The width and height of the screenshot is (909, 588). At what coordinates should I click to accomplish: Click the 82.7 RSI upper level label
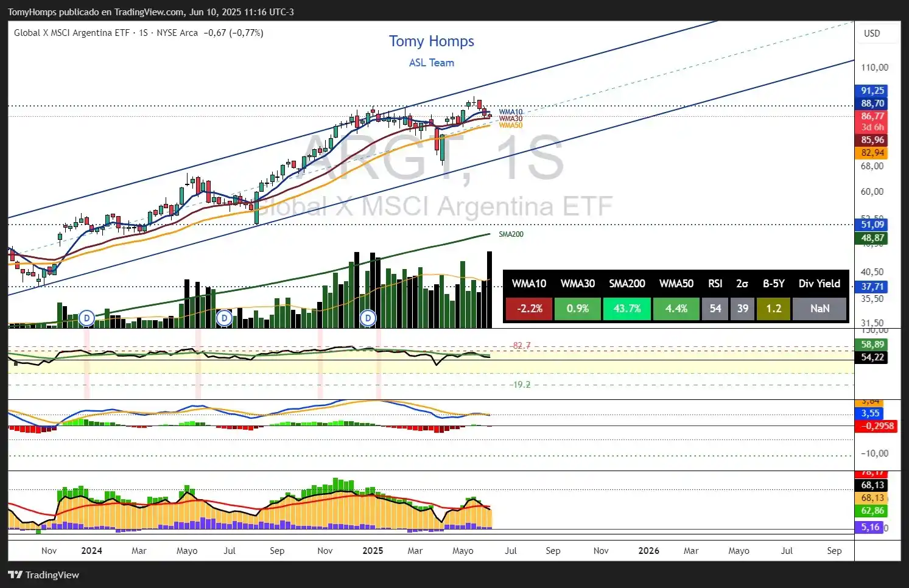point(521,345)
